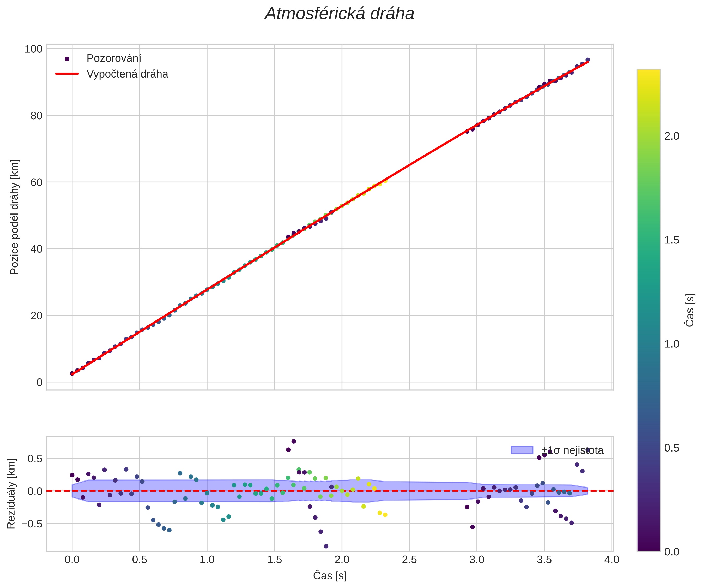Click the Pozorování legend label
Image resolution: width=702 pixels, height=588 pixels.
click(114, 58)
